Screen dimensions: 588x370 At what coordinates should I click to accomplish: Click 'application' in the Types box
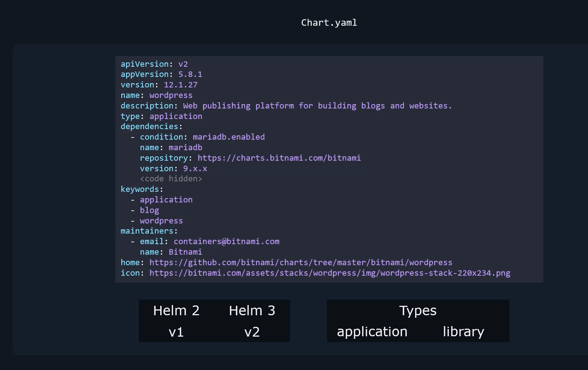coord(372,332)
